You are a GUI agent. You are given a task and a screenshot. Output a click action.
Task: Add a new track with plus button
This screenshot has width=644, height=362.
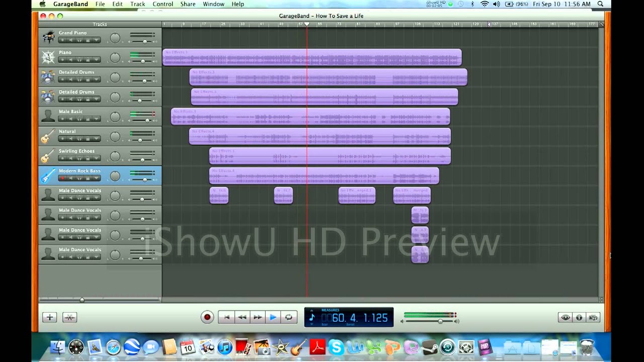[49, 317]
